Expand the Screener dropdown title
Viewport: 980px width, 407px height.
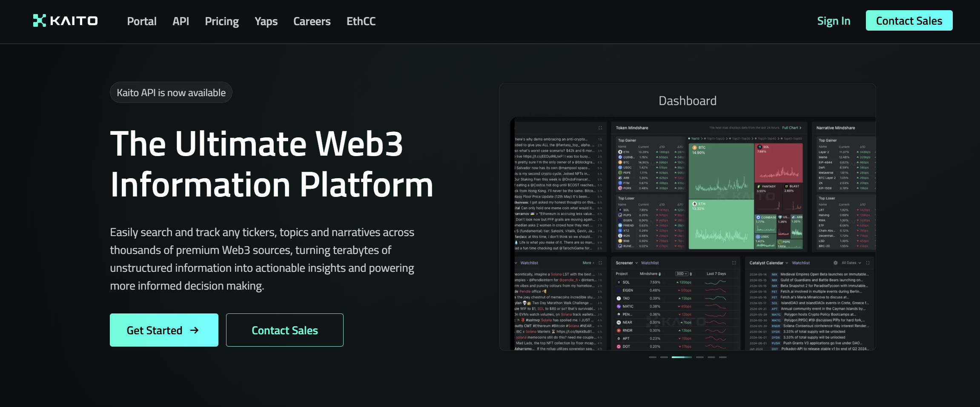click(627, 263)
